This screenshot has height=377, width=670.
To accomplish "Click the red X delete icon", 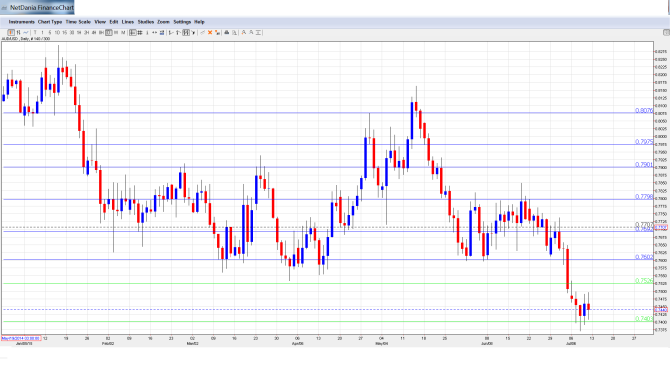I will tap(210, 32).
